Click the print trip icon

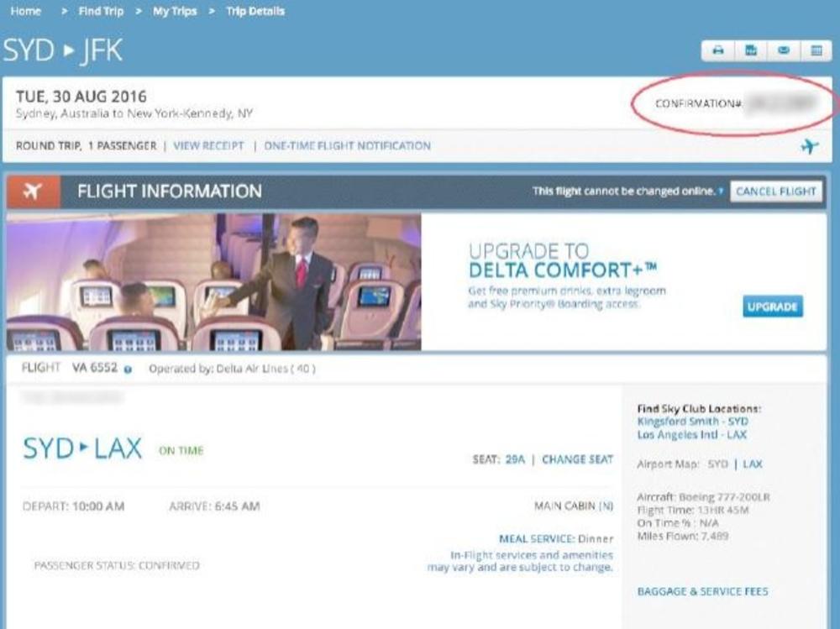(718, 50)
